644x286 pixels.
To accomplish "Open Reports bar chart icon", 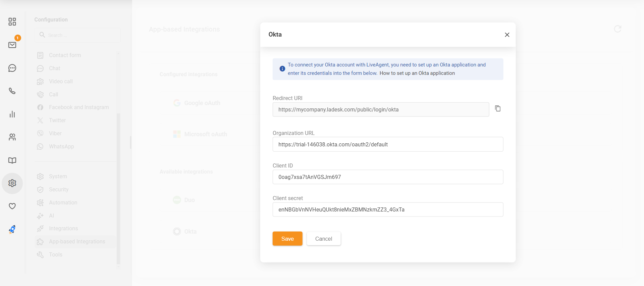I will [x=12, y=114].
